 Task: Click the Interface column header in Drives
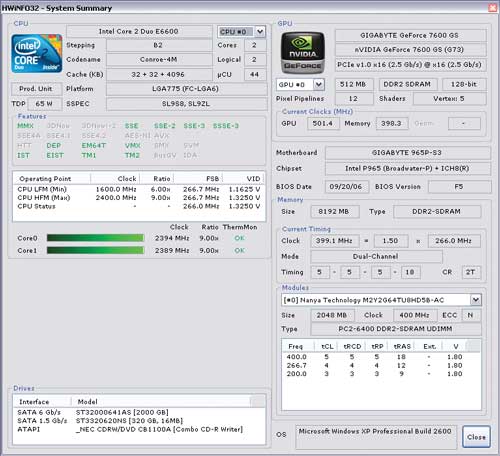click(42, 402)
